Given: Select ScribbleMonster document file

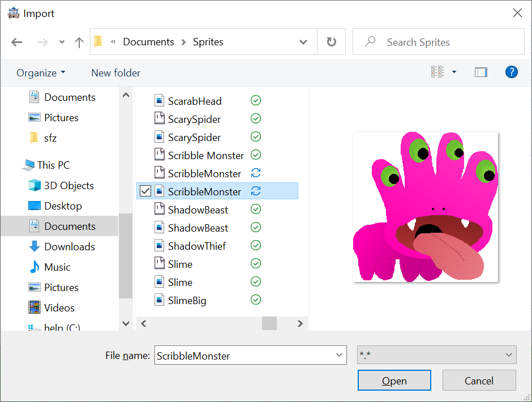Looking at the screenshot, I should coord(198,173).
